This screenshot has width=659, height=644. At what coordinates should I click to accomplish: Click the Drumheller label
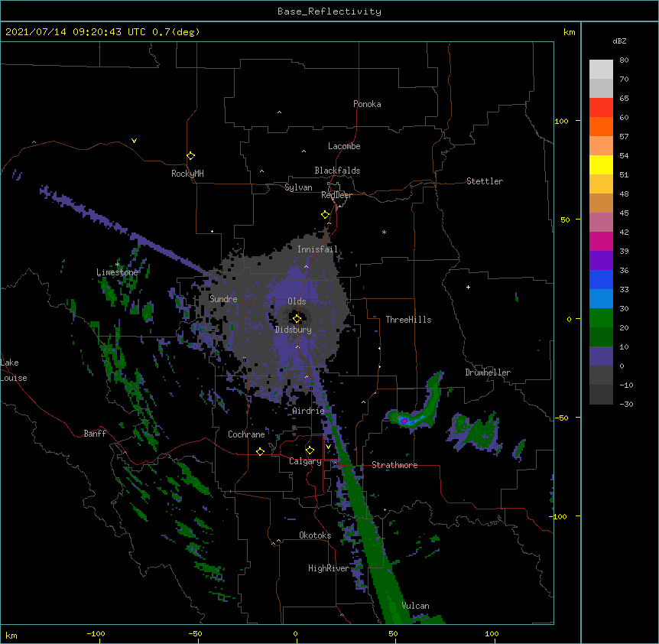point(488,372)
